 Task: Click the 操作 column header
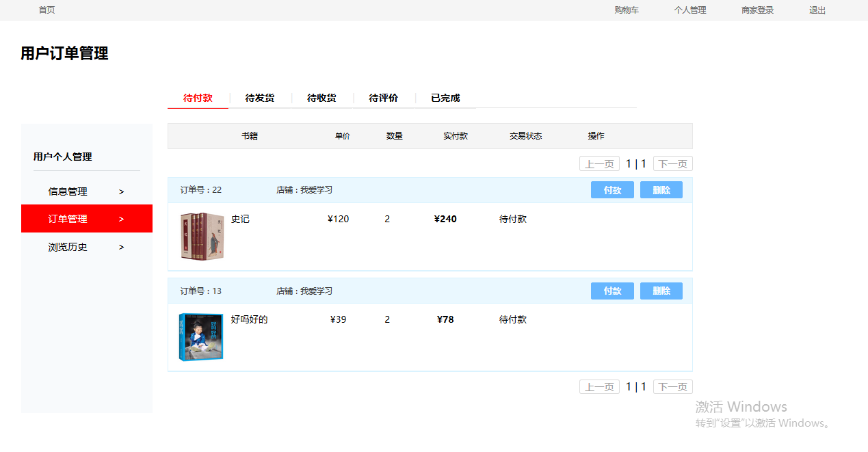(596, 136)
